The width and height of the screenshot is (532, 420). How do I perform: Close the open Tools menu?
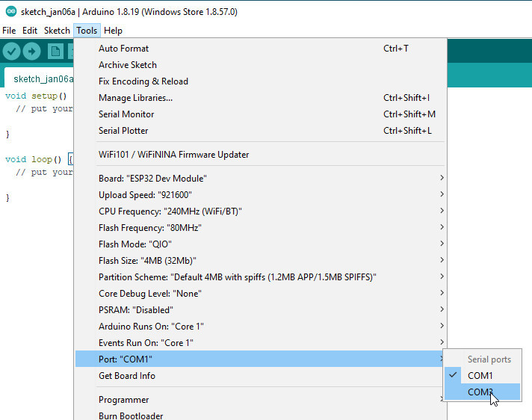click(87, 31)
